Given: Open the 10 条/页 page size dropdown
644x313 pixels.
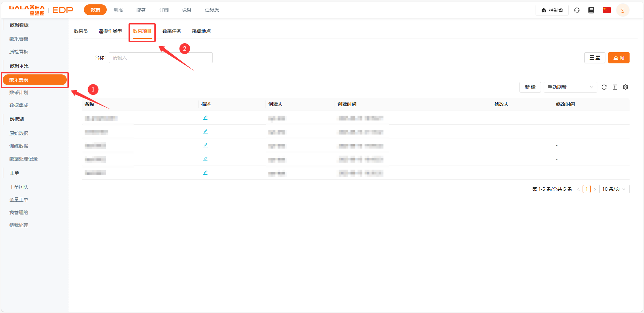Looking at the screenshot, I should 614,189.
